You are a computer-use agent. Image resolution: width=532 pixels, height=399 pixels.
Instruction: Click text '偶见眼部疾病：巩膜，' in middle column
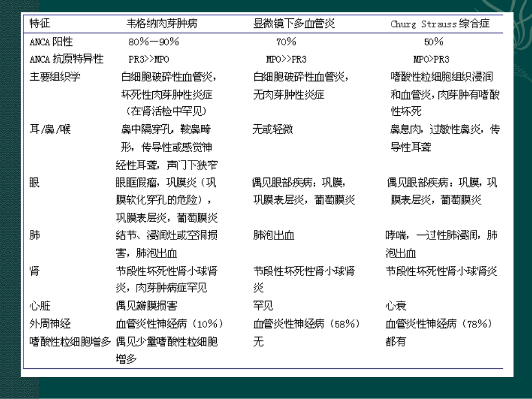[x=298, y=183]
